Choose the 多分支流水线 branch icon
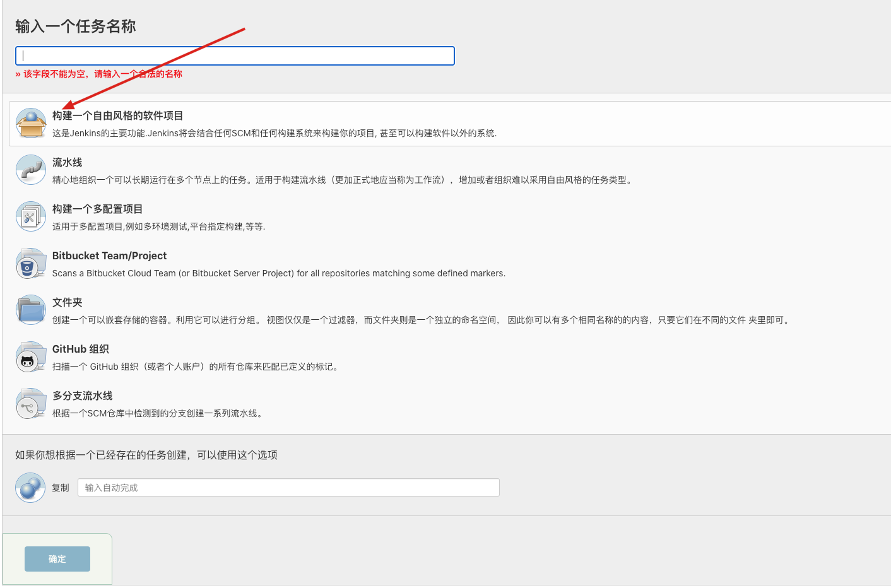The height and width of the screenshot is (588, 891). tap(31, 404)
